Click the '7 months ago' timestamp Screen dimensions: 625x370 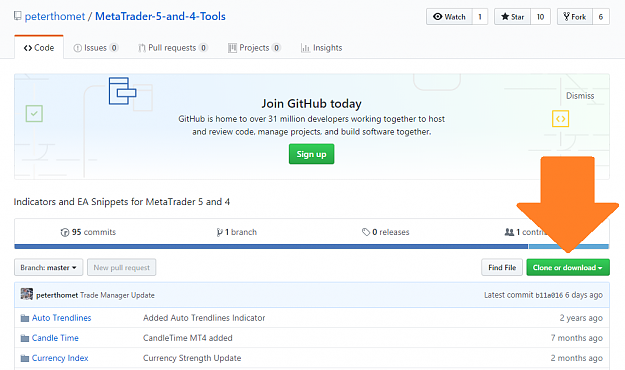(576, 338)
